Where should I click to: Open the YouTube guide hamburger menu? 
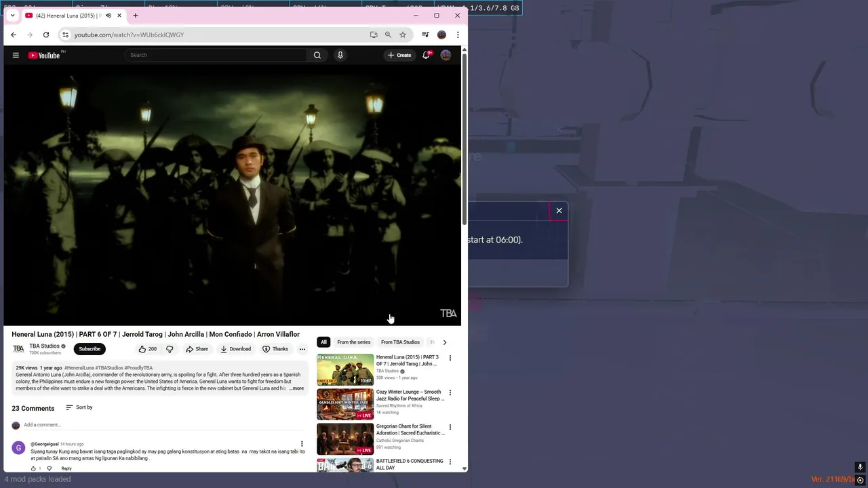(x=16, y=55)
